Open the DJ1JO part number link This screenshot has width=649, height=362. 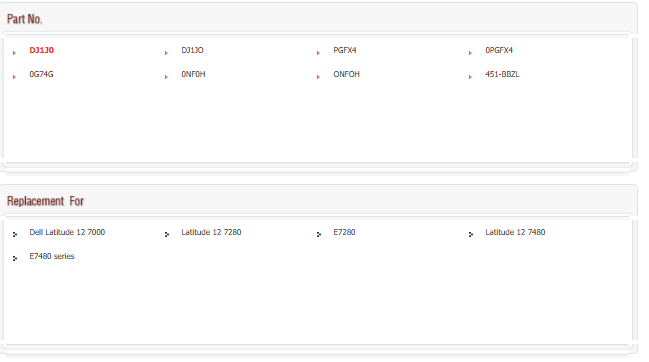click(x=192, y=50)
